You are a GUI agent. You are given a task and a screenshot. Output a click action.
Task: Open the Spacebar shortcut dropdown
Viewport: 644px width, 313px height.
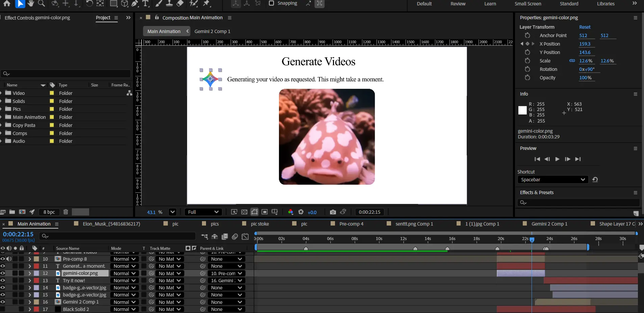coord(552,180)
